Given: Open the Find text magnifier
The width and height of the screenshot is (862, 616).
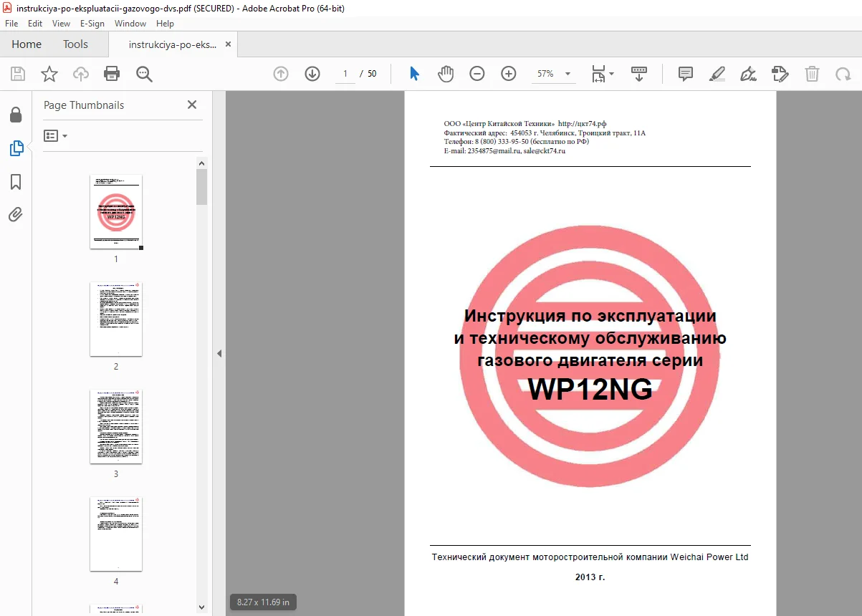Looking at the screenshot, I should pos(144,74).
